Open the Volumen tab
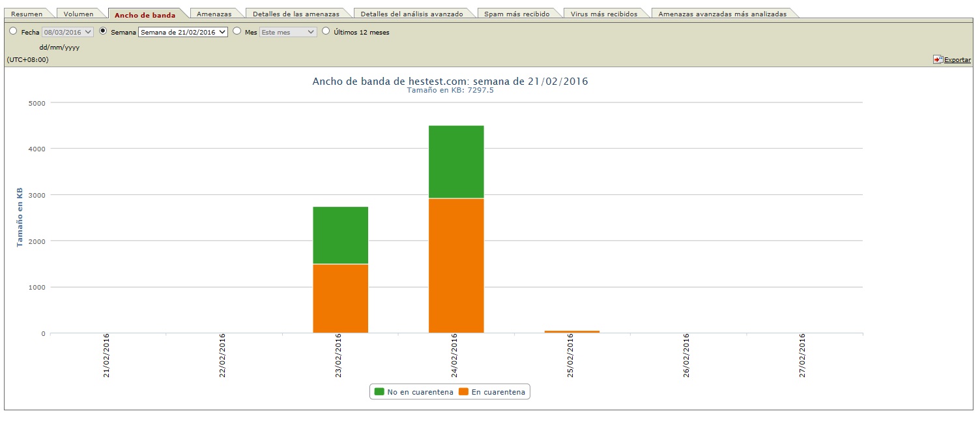Image resolution: width=980 pixels, height=424 pixels. point(78,14)
